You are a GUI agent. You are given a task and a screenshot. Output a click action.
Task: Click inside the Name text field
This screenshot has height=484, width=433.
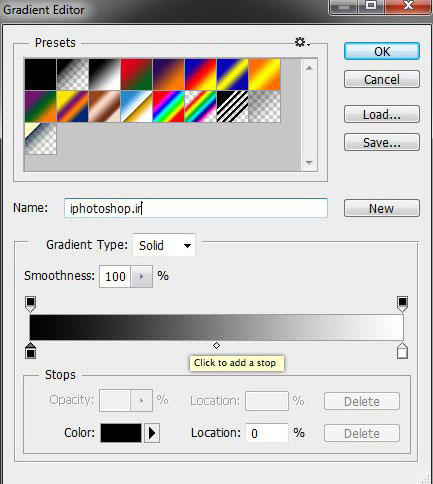[x=196, y=208]
